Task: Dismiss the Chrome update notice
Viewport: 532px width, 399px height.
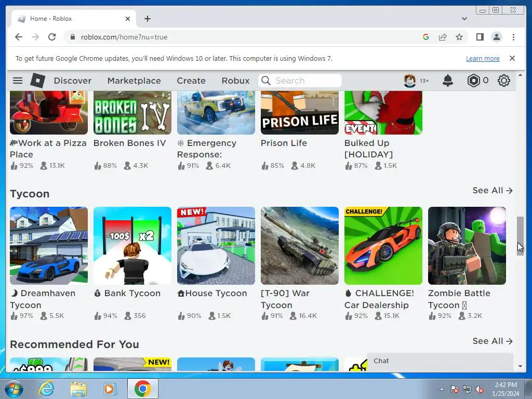Action: (512, 58)
